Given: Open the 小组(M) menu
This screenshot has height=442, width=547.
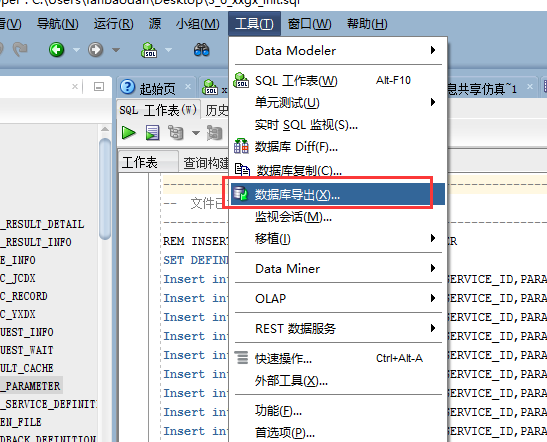Looking at the screenshot, I should (197, 24).
